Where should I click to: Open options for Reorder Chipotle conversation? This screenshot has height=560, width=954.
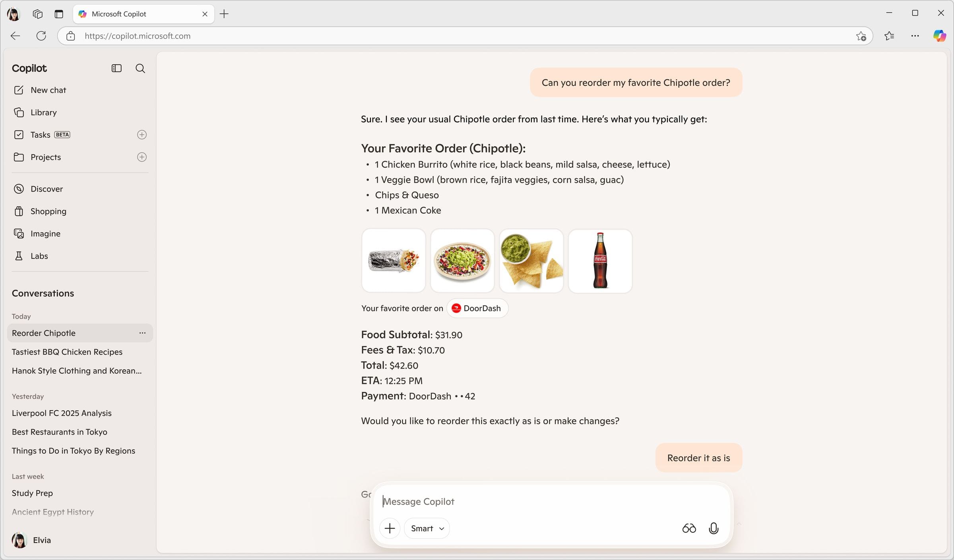pyautogui.click(x=142, y=333)
